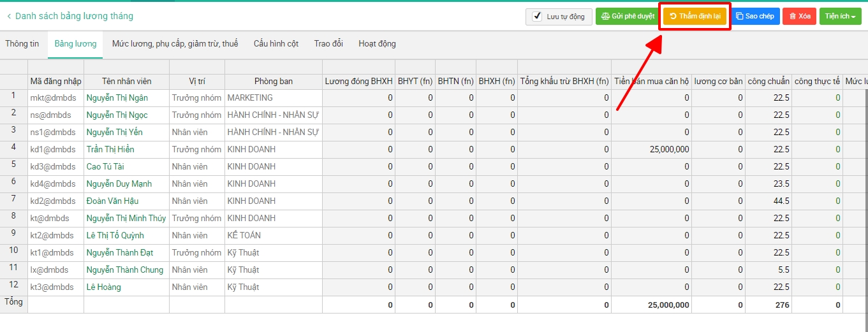Open the Cấu hình cột tab
868x332 pixels.
point(276,44)
